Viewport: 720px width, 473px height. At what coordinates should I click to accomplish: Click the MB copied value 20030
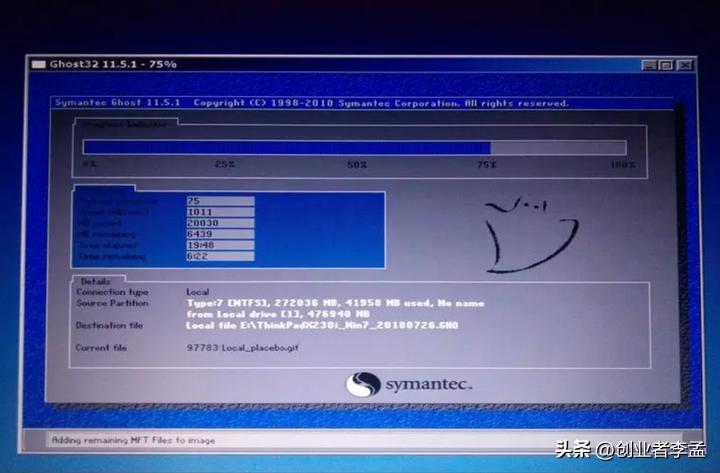click(x=220, y=223)
